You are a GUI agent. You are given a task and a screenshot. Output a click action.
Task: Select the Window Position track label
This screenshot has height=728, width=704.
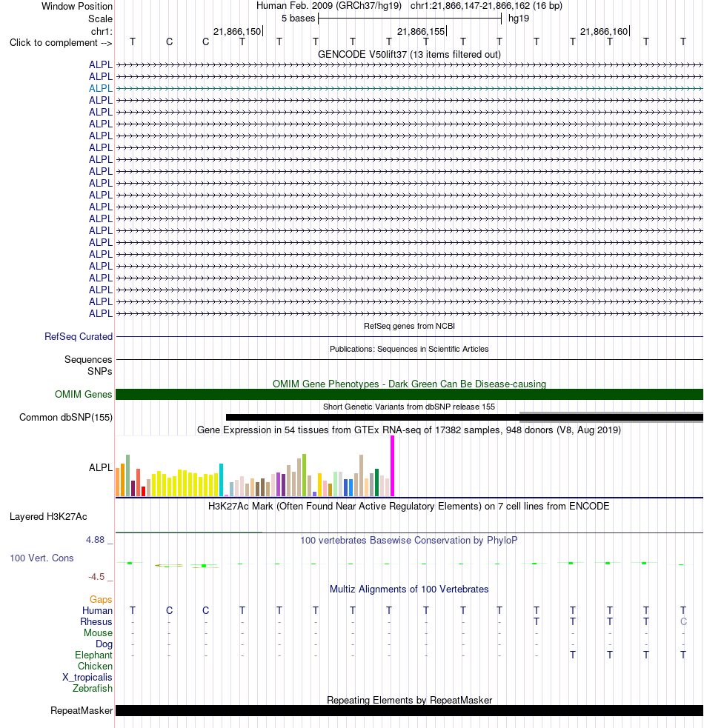(76, 6)
